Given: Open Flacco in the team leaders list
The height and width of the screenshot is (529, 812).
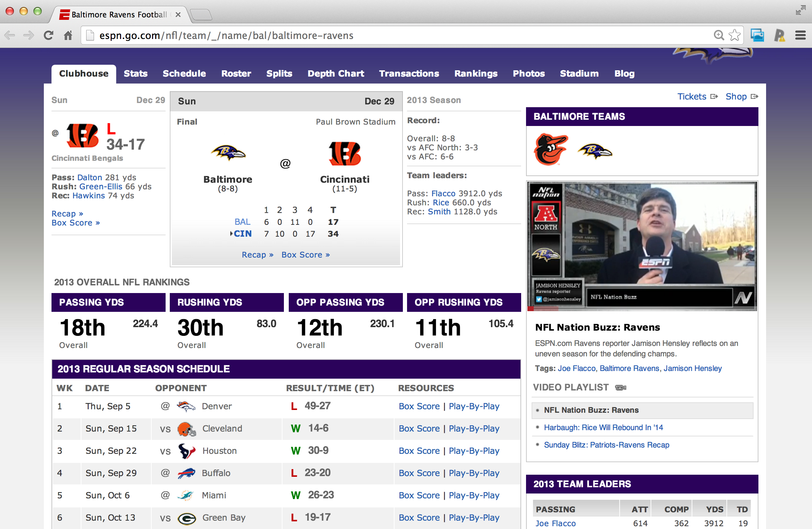Looking at the screenshot, I should (443, 194).
